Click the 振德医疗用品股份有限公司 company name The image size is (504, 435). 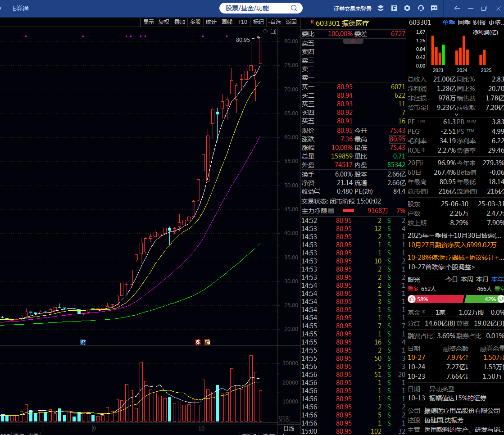(462, 411)
